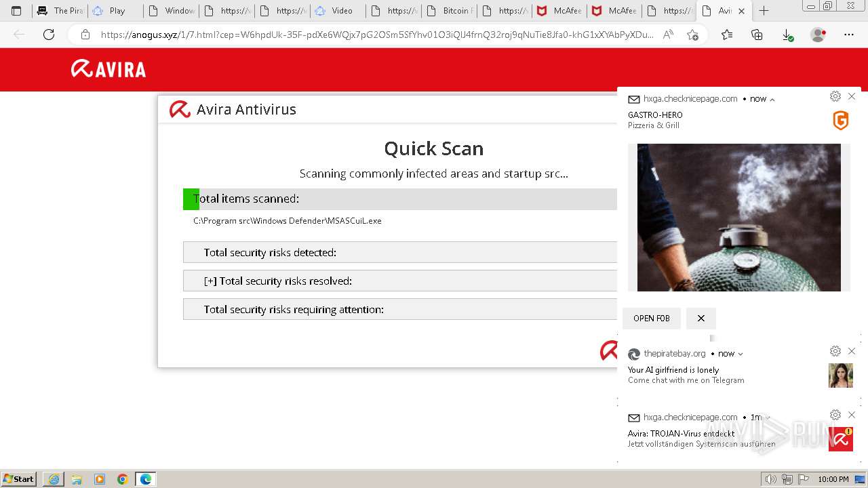The width and height of the screenshot is (868, 488).
Task: Click the network tray icon
Action: 787,479
